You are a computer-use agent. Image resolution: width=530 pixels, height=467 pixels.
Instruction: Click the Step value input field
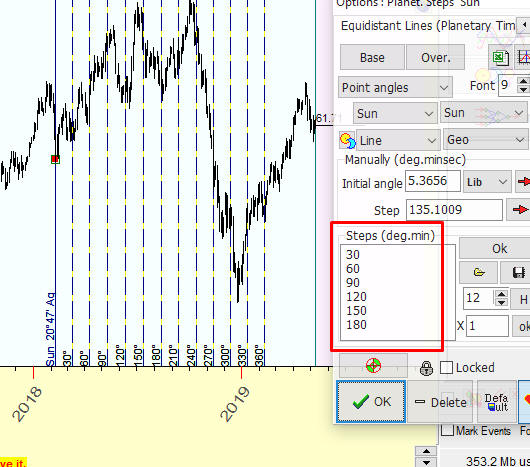pos(454,210)
